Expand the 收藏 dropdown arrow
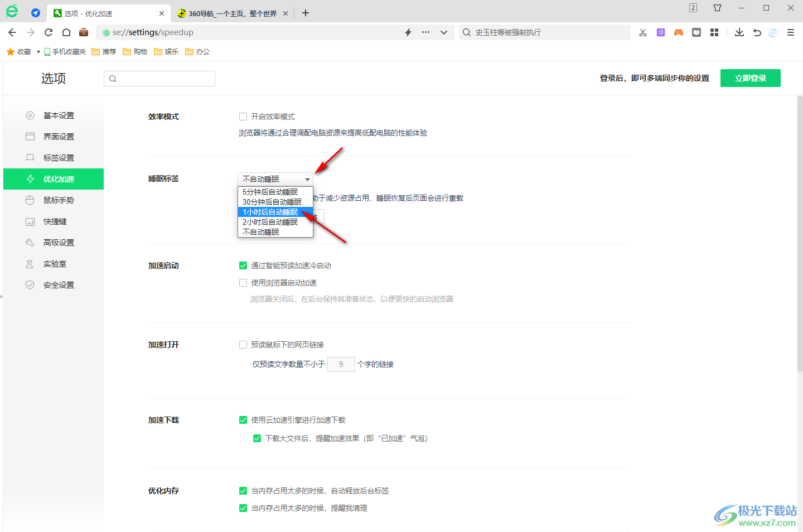Image resolution: width=803 pixels, height=532 pixels. pyautogui.click(x=38, y=52)
